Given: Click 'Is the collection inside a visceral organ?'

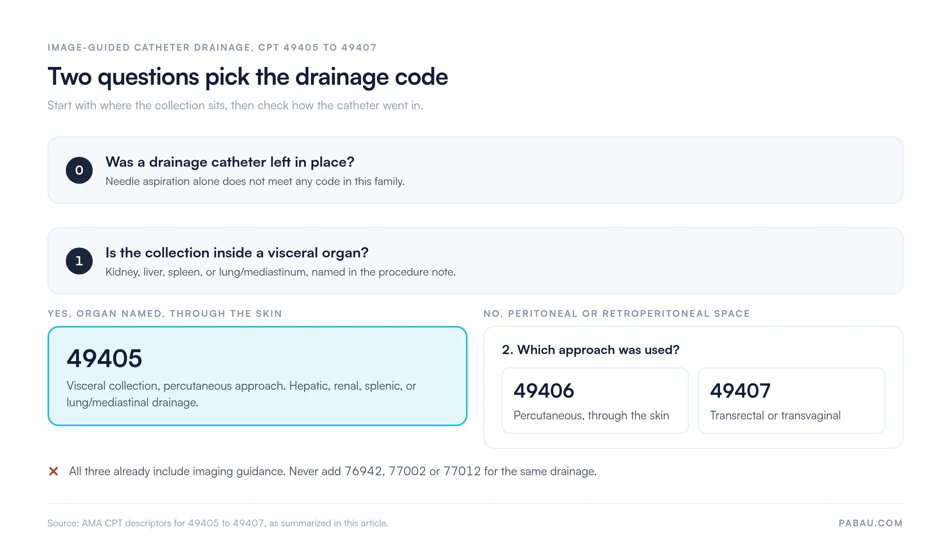Looking at the screenshot, I should click(237, 253).
